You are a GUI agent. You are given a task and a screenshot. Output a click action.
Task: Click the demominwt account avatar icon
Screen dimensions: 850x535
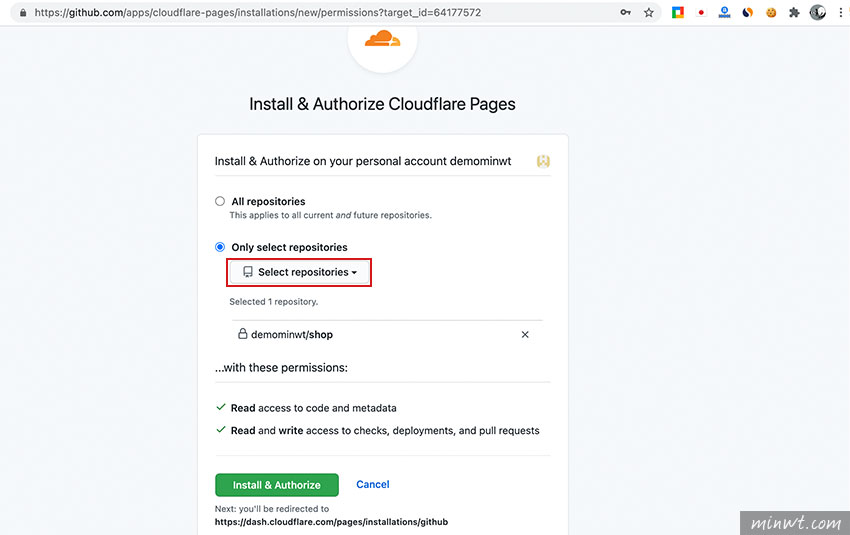click(543, 161)
